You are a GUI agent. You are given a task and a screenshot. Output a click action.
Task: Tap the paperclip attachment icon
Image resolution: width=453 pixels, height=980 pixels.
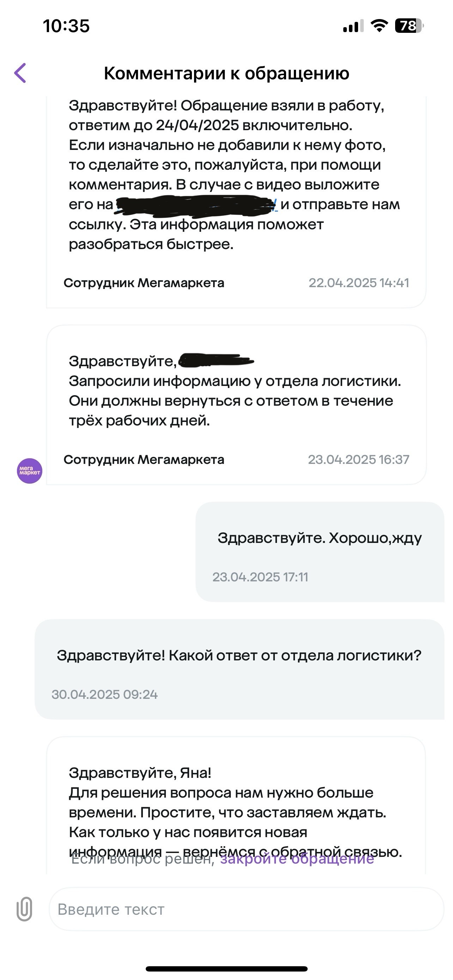coord(24,909)
